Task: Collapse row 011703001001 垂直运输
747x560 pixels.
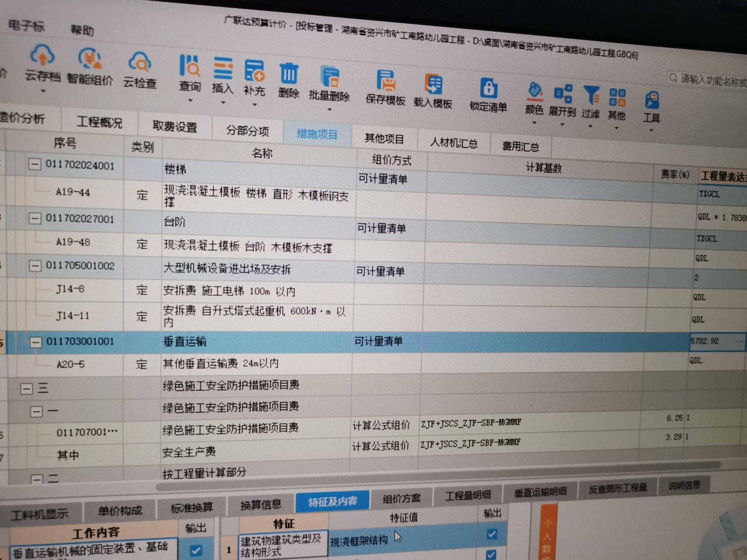Action: (x=36, y=342)
